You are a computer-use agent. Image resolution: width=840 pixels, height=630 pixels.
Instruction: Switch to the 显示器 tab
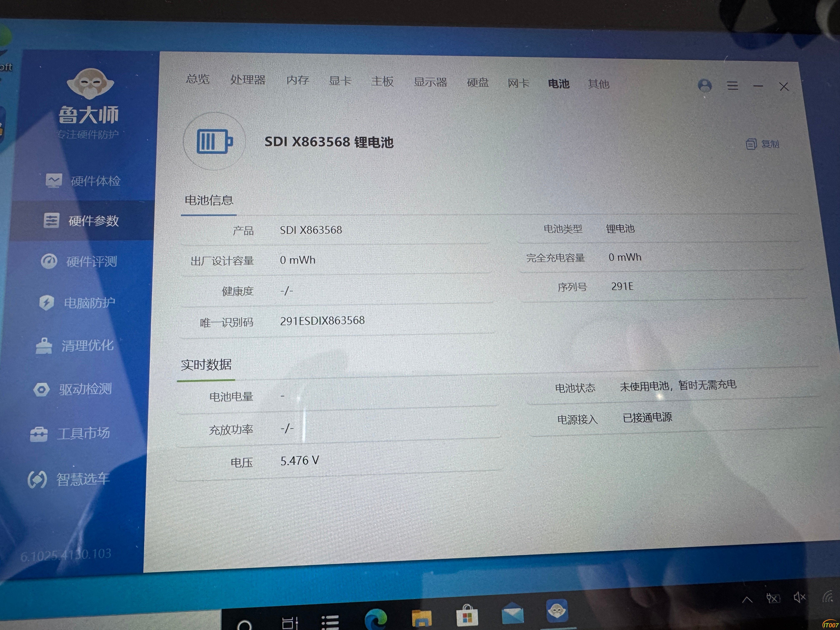click(x=430, y=82)
